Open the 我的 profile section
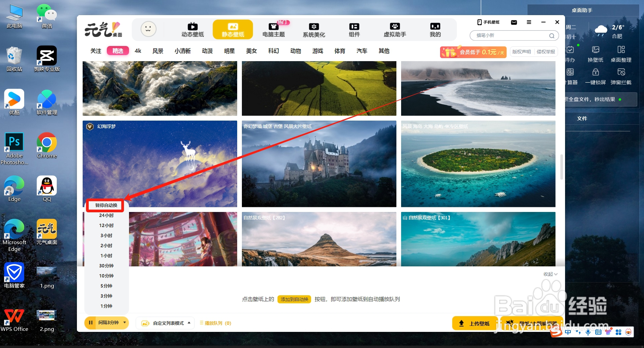Screen dimensions: 644x348 pyautogui.click(x=435, y=30)
